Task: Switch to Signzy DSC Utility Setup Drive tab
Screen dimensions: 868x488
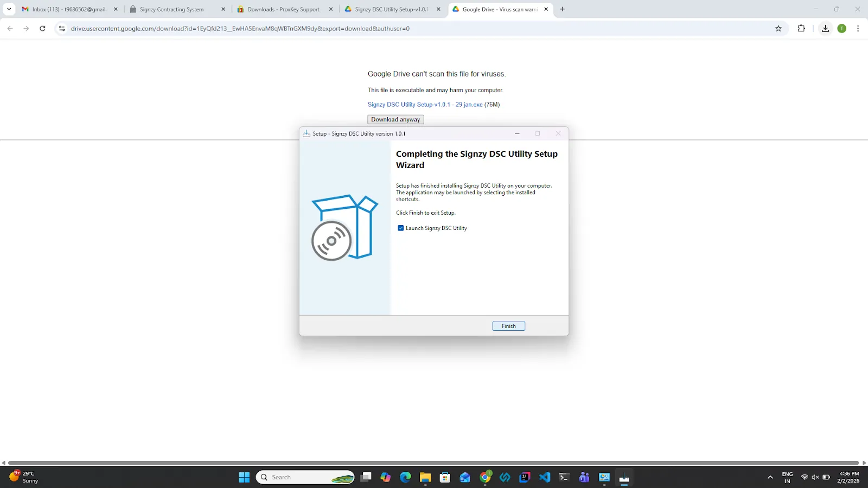Action: point(393,9)
